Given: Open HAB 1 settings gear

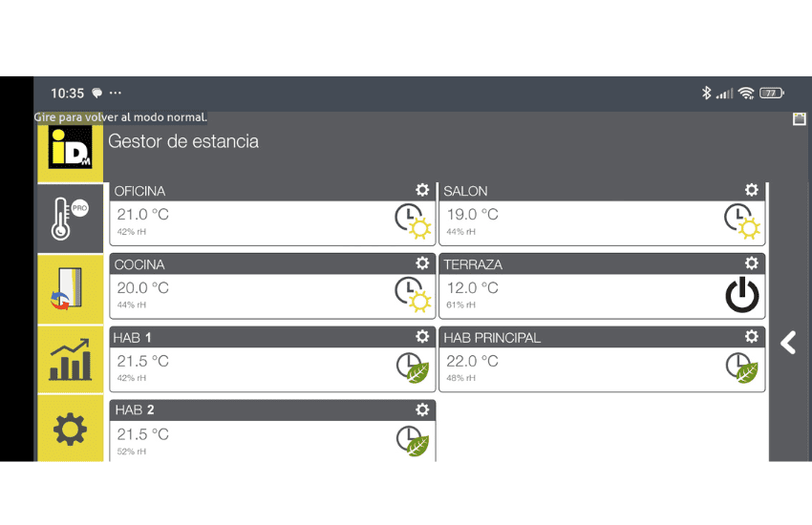Looking at the screenshot, I should 422,337.
